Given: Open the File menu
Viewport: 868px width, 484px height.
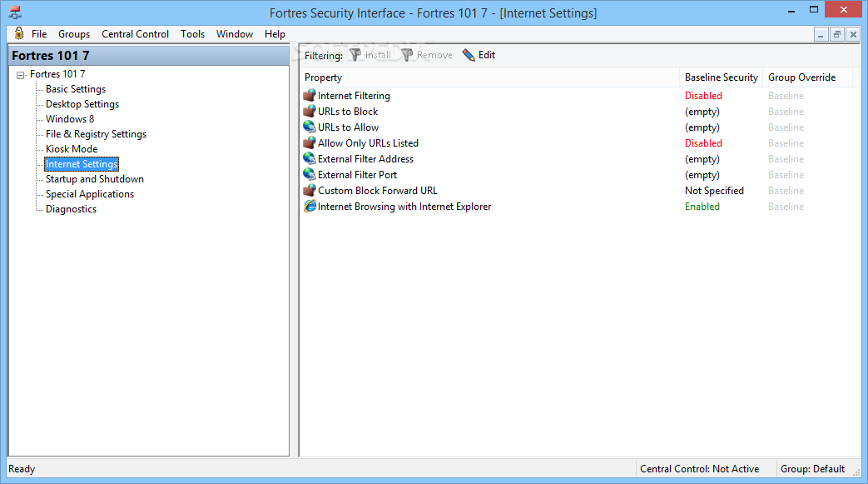Looking at the screenshot, I should [39, 34].
